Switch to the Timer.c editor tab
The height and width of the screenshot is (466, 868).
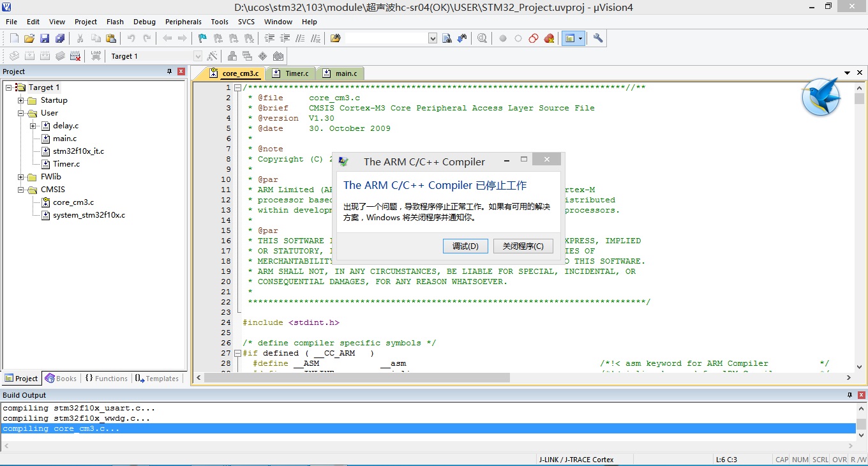[291, 73]
